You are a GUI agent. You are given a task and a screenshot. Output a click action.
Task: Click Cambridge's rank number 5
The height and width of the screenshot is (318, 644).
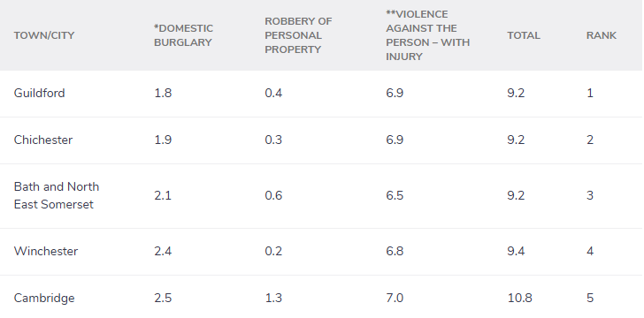click(590, 298)
